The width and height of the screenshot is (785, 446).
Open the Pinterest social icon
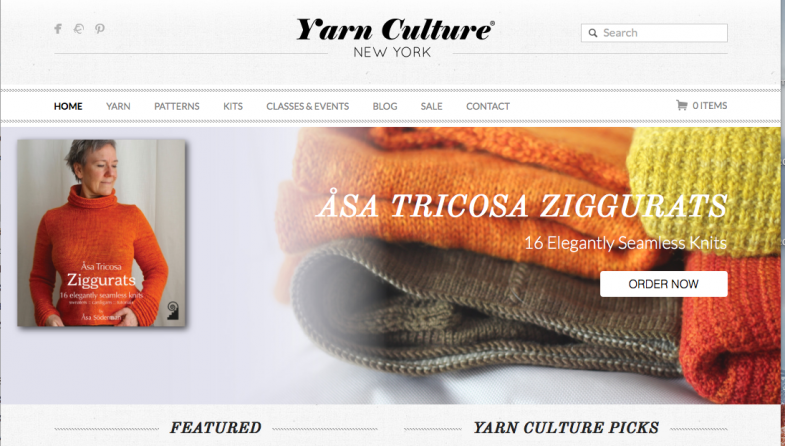[x=100, y=29]
